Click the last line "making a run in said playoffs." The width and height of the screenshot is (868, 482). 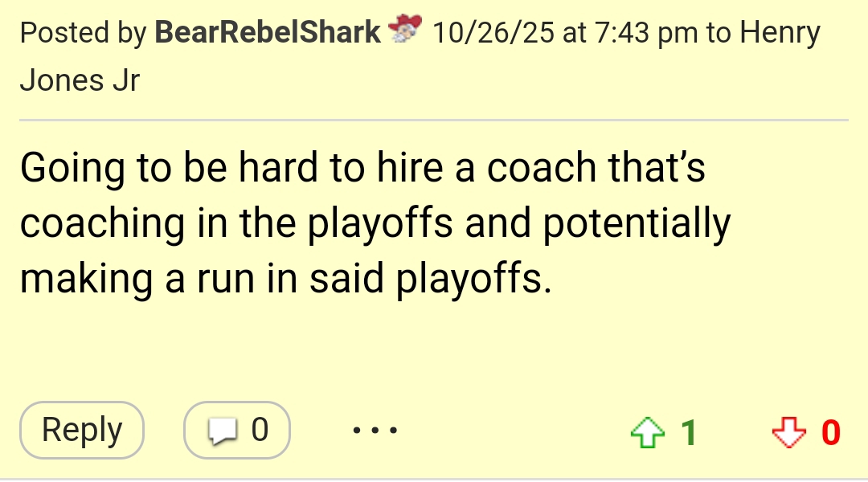(286, 278)
